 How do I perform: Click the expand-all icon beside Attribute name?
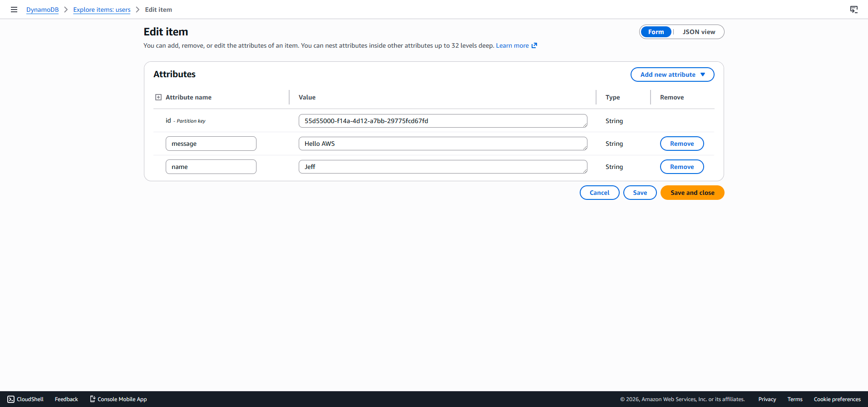[x=158, y=97]
